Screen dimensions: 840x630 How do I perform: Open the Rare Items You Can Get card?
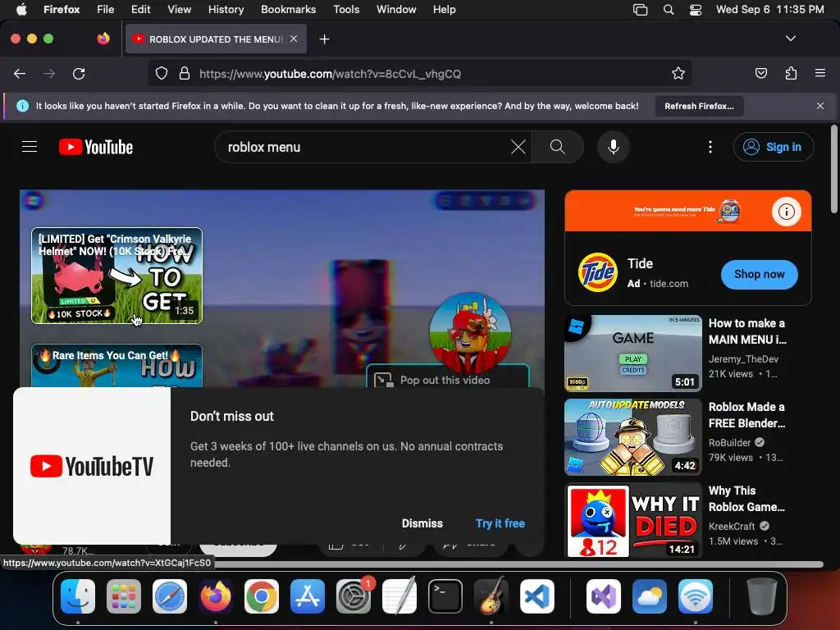click(x=116, y=365)
